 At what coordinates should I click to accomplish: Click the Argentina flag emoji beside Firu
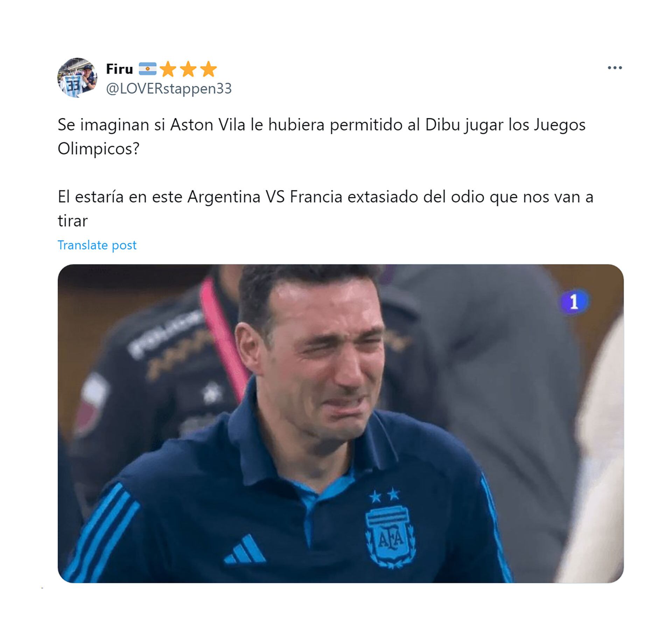(x=148, y=69)
